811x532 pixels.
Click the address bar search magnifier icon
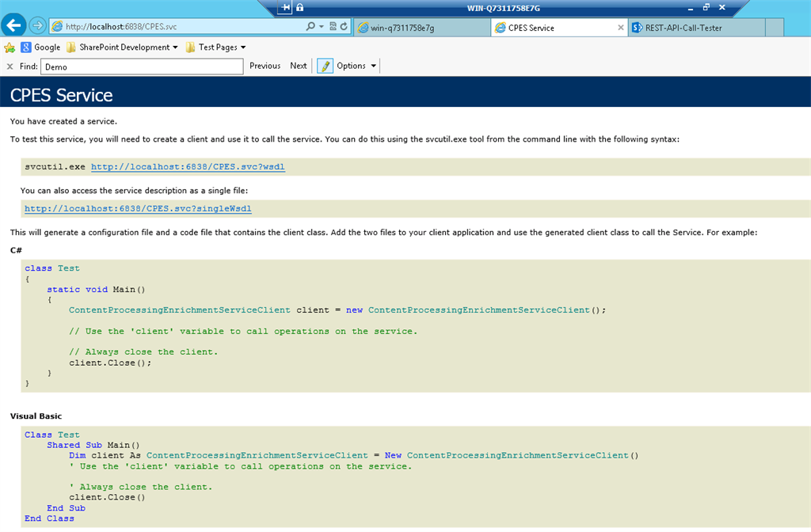(310, 26)
